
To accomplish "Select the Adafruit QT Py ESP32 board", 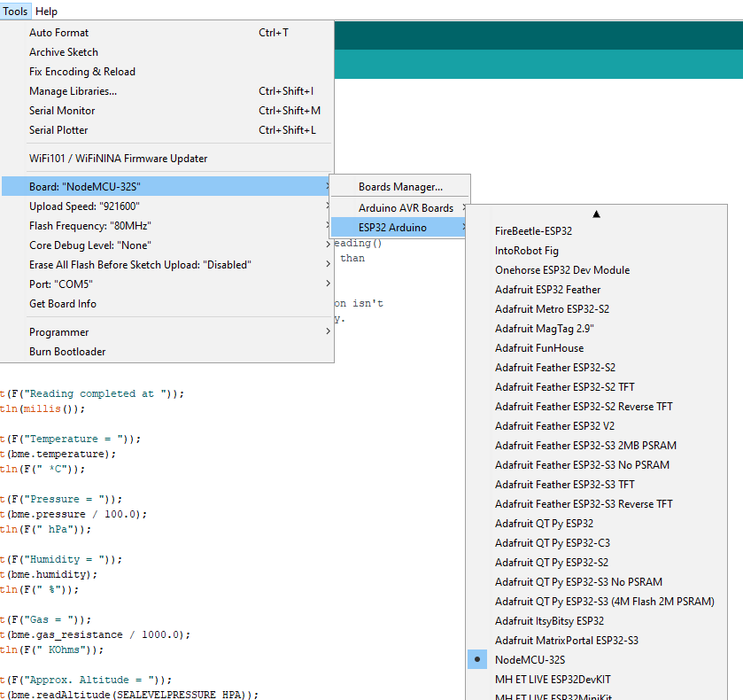I will (597, 523).
